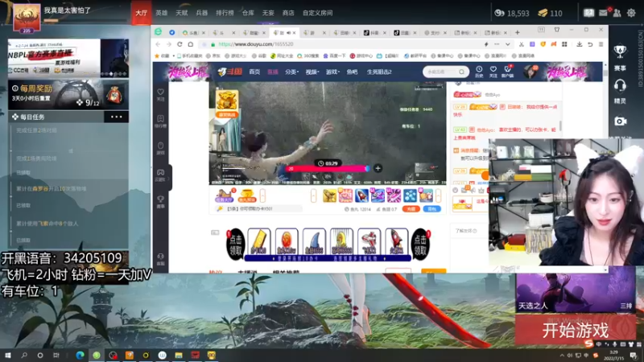Open a new browser tab
The image size is (644, 362).
point(517,32)
